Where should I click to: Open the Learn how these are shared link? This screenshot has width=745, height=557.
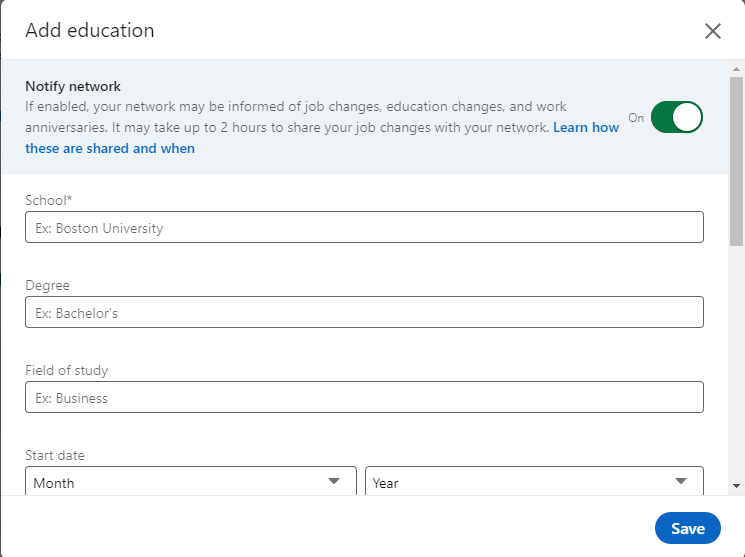click(322, 138)
